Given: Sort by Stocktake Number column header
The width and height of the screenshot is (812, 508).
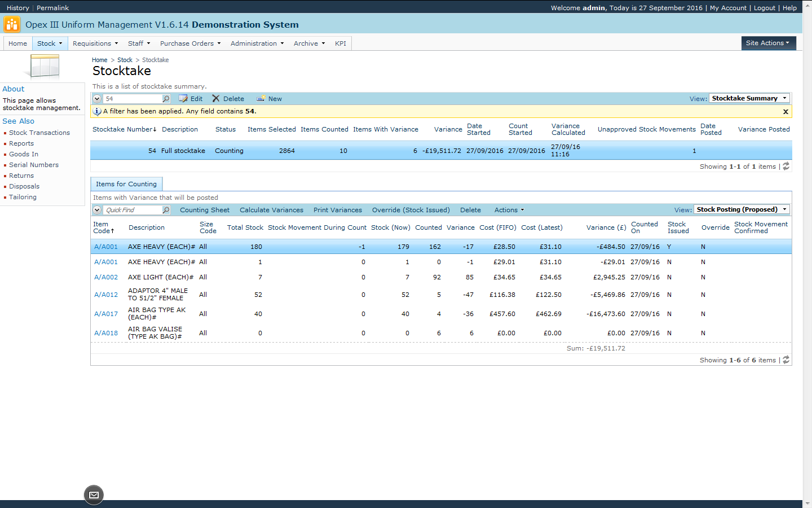Looking at the screenshot, I should pyautogui.click(x=125, y=129).
